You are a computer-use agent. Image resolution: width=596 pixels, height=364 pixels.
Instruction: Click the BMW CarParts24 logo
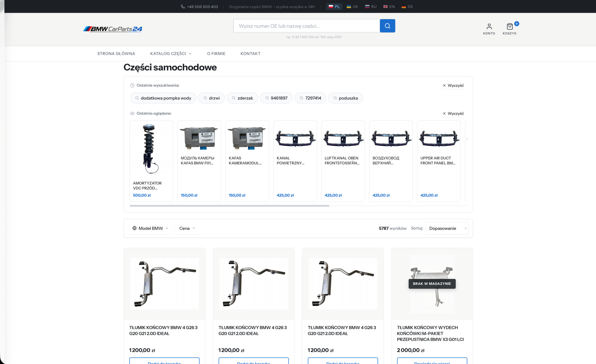[x=113, y=29]
